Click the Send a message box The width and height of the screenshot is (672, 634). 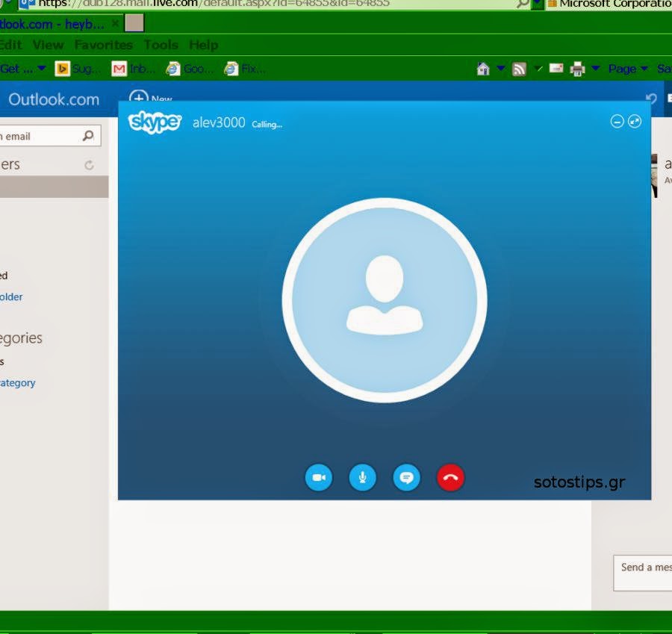(642, 573)
